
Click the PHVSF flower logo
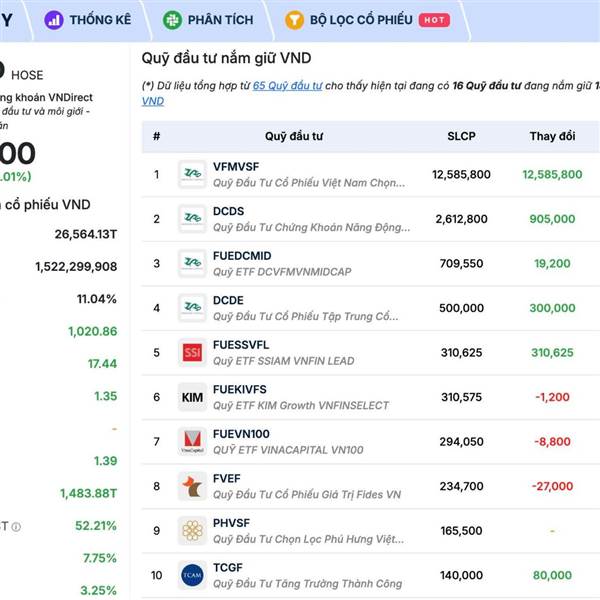tap(192, 530)
